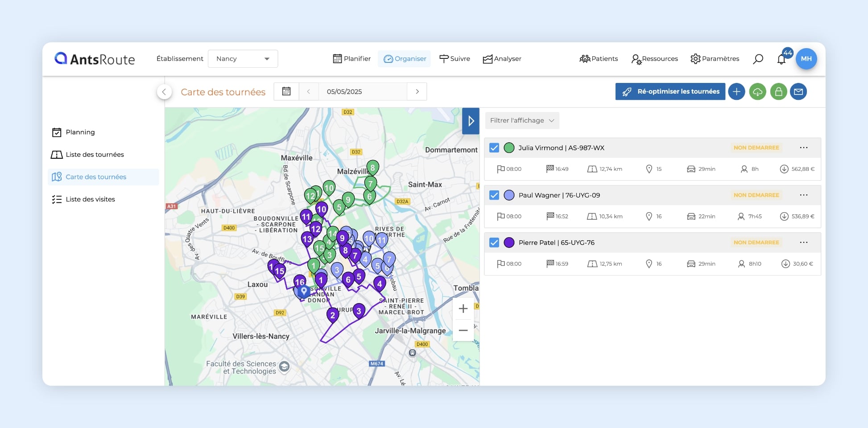Click the green cloud upload icon

[757, 92]
